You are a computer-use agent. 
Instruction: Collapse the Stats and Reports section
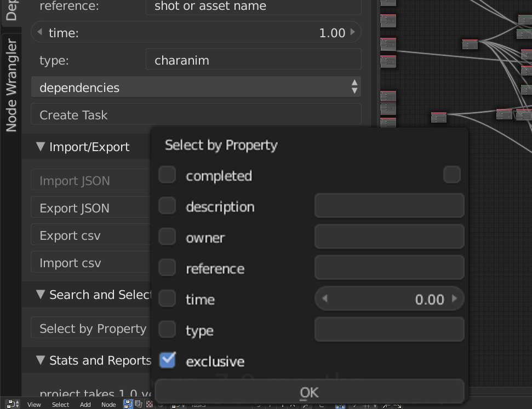tap(41, 360)
